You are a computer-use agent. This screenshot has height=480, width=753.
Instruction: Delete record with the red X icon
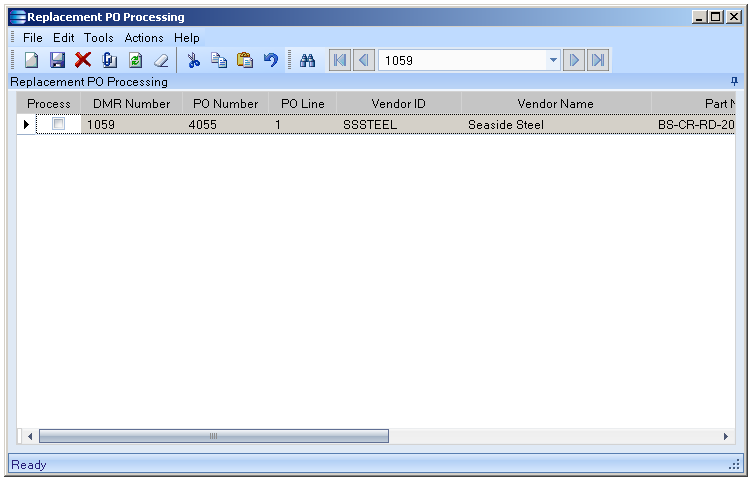[x=83, y=60]
